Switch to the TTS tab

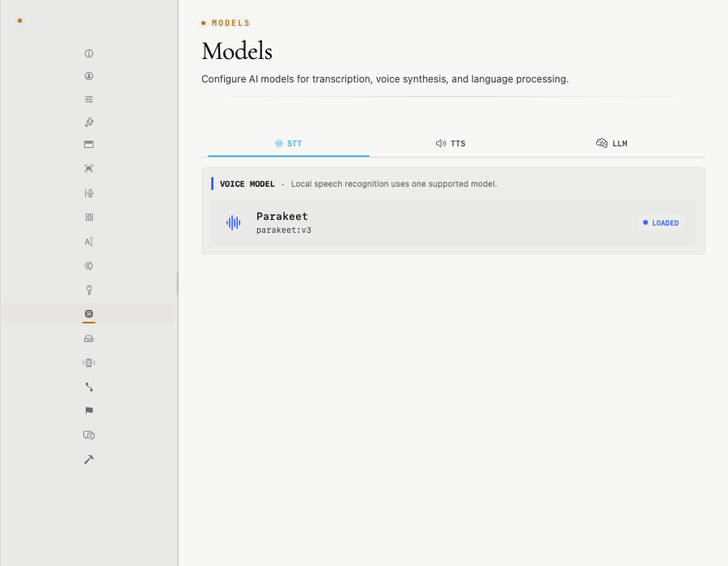(451, 144)
